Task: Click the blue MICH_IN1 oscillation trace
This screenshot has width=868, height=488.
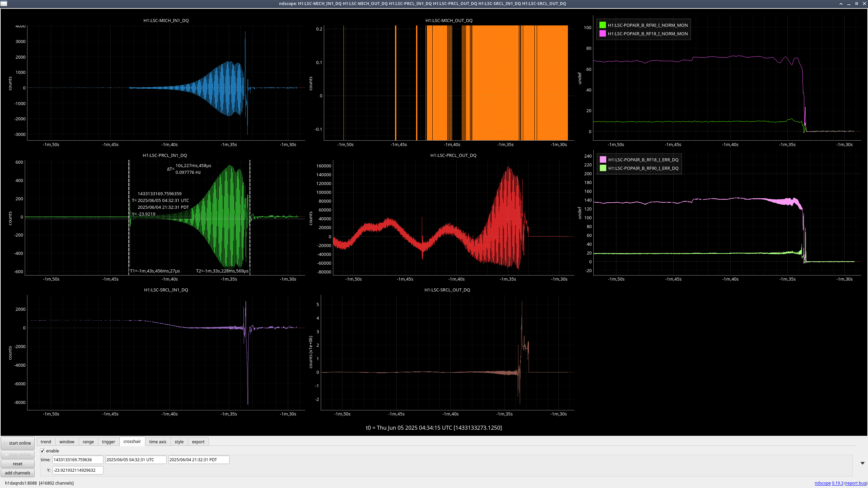Action: pyautogui.click(x=230, y=88)
